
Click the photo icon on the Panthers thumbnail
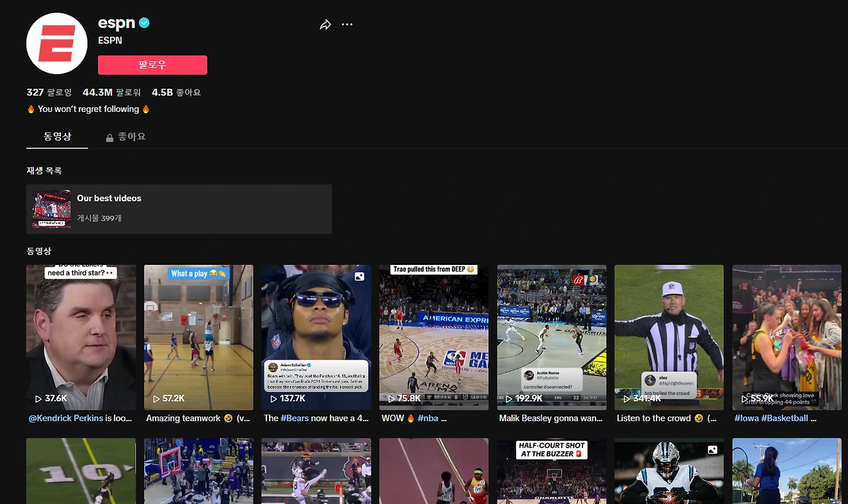coord(712,450)
